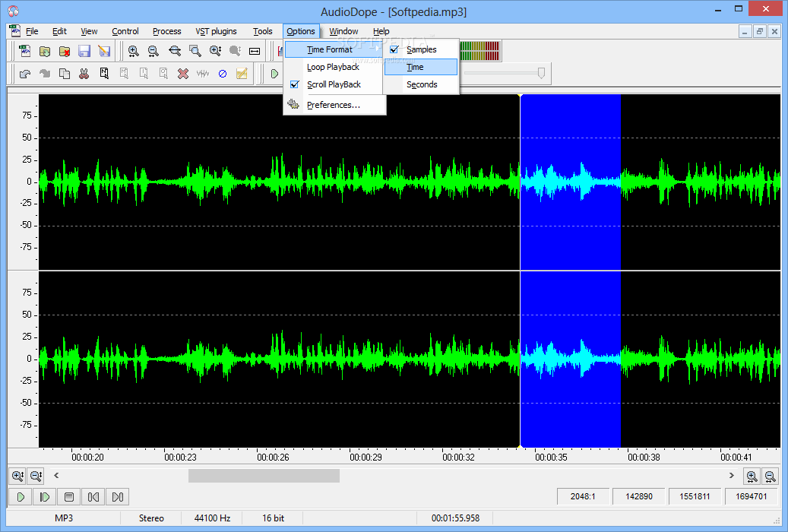Screen dimensions: 788x532
Task: Delete the selection with the red X icon
Action: tap(183, 74)
